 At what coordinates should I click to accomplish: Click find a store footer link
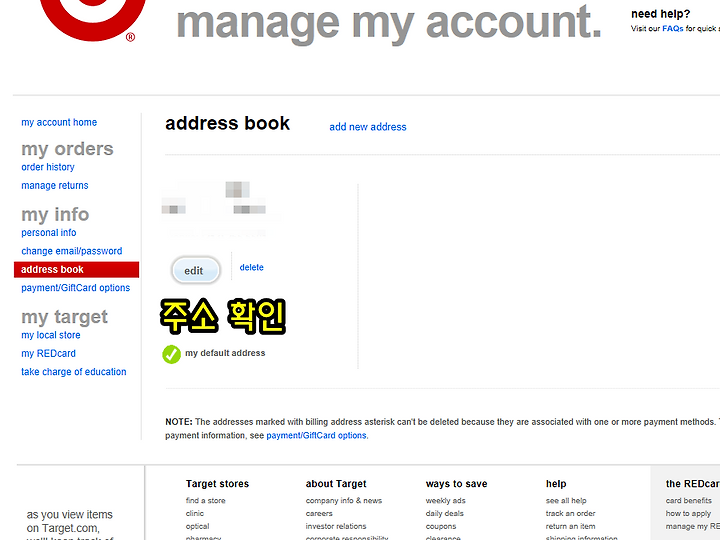pos(206,501)
